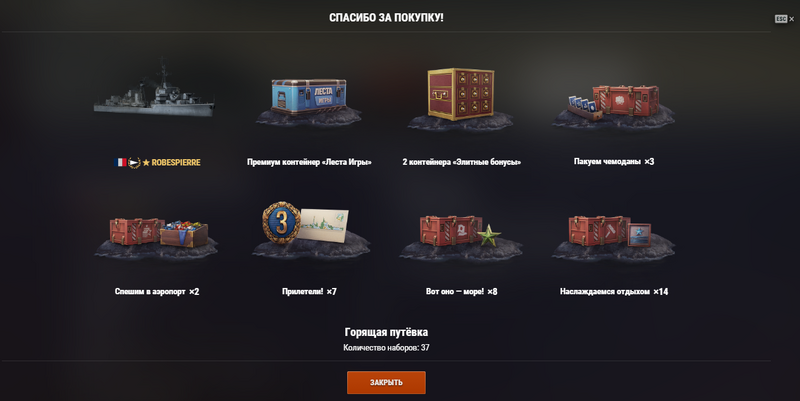The height and width of the screenshot is (401, 800).
Task: Close the dialog with the ESC ×
Action: [784, 19]
